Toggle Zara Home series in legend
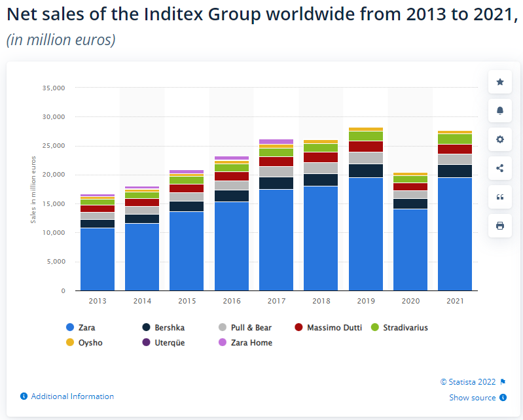Screen dimensions: 523x420 (245, 343)
